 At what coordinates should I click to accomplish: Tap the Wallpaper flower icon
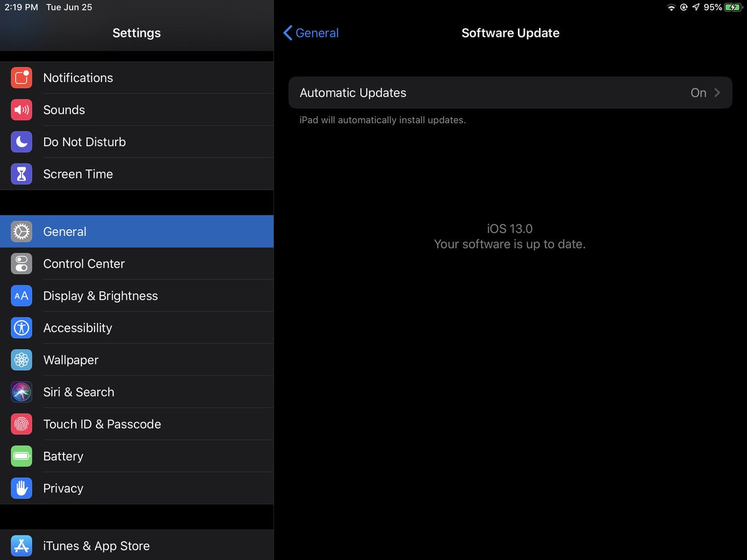click(x=22, y=360)
